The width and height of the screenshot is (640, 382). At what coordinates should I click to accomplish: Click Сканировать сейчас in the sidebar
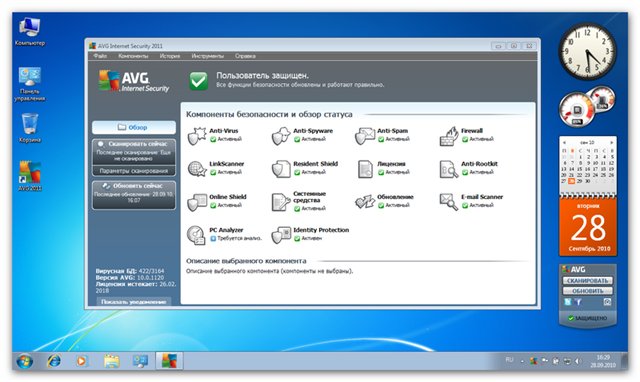[x=134, y=151]
